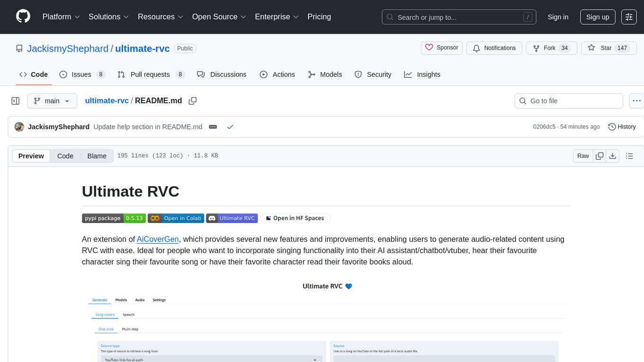
Task: Open more file actions menu
Action: click(636, 101)
